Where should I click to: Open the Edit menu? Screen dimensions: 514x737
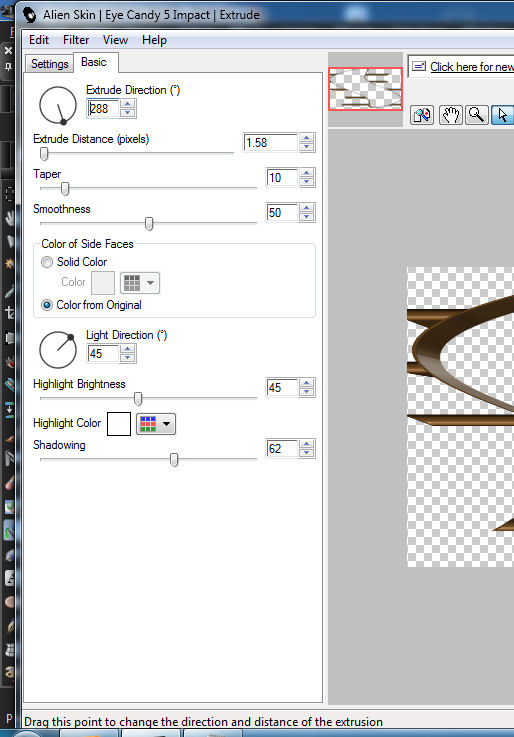39,40
